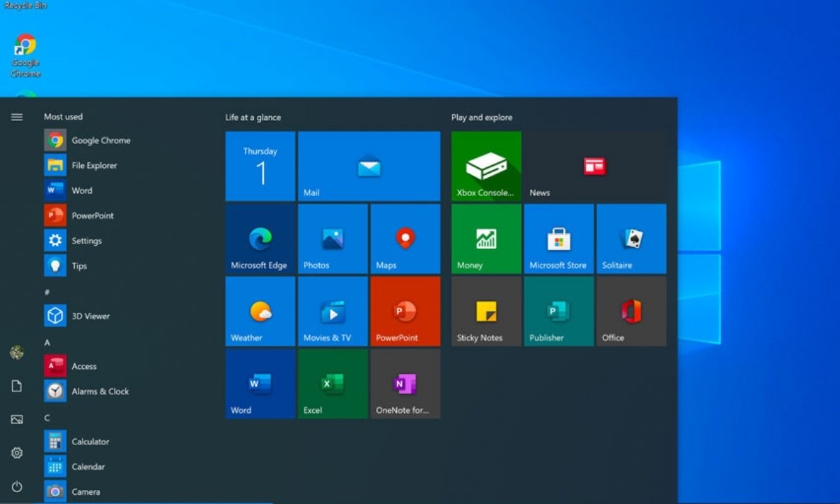Image resolution: width=840 pixels, height=504 pixels.
Task: Open the Weather tile
Action: [260, 311]
